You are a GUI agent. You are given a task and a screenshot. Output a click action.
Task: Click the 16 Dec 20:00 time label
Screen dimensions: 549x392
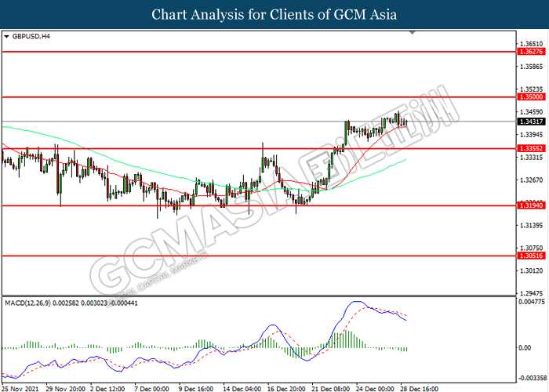[286, 389]
